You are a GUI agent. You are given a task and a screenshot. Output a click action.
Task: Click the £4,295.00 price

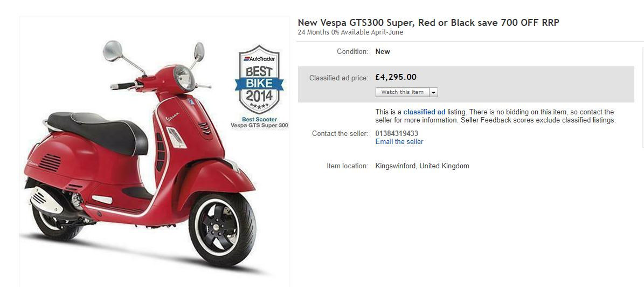click(x=396, y=77)
